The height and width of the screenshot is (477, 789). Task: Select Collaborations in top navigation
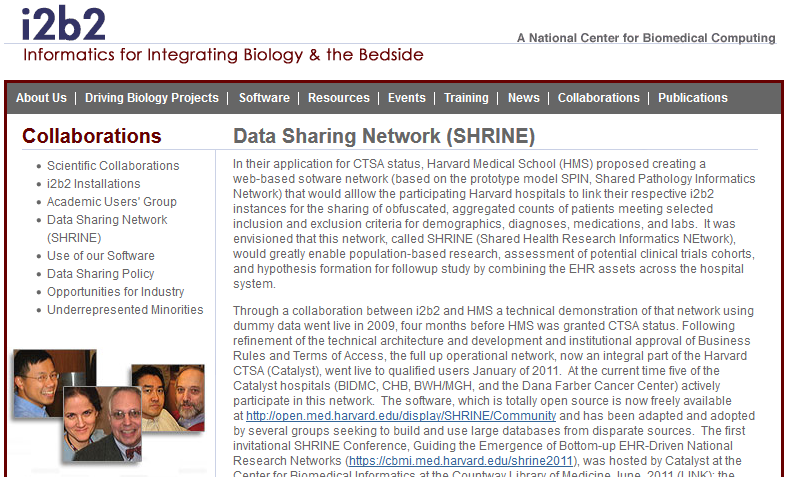pyautogui.click(x=598, y=98)
